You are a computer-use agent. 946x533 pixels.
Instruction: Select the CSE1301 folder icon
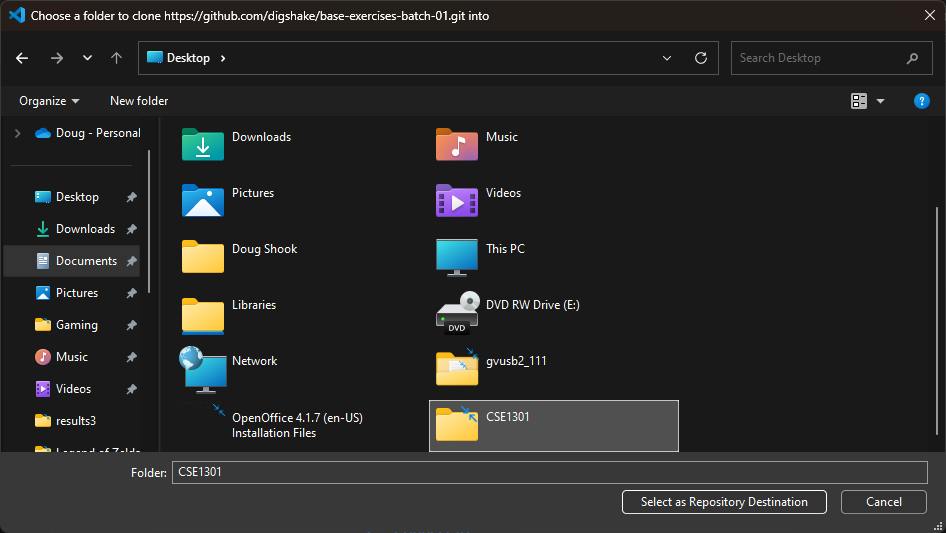tap(457, 424)
